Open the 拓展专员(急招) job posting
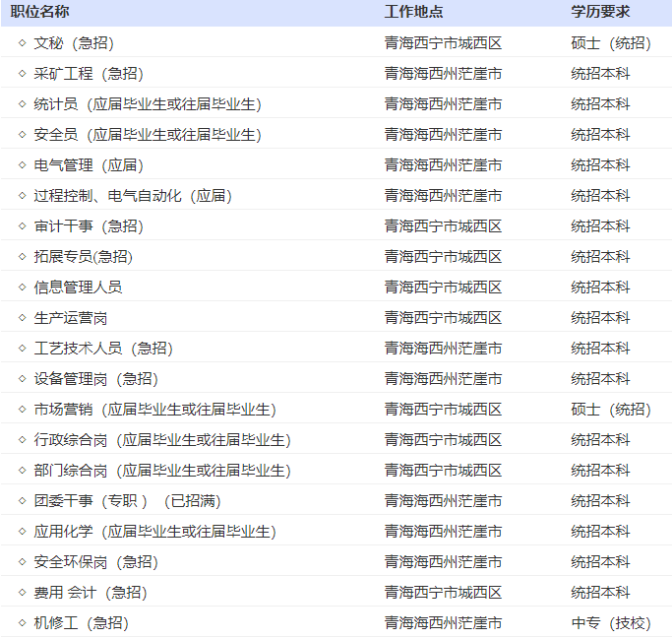Viewport: 672px width, 639px height. click(x=84, y=257)
